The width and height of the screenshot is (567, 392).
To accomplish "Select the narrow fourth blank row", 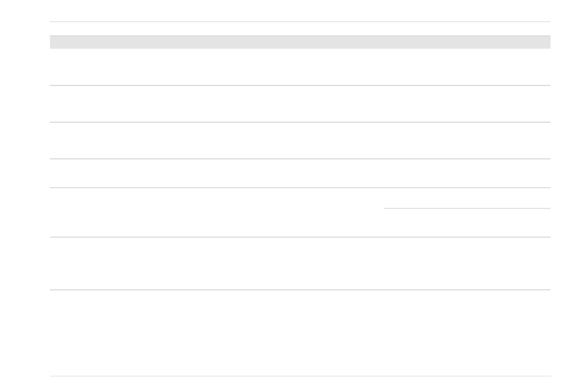I will coord(300,173).
